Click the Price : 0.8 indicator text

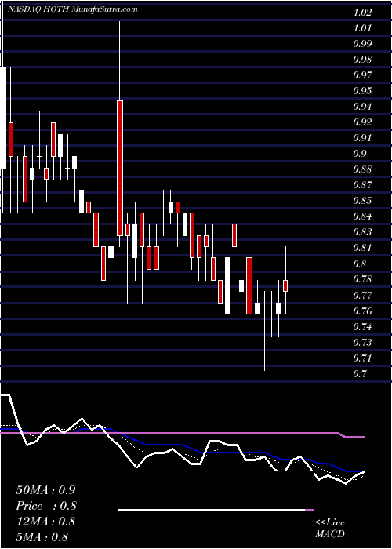point(45,506)
